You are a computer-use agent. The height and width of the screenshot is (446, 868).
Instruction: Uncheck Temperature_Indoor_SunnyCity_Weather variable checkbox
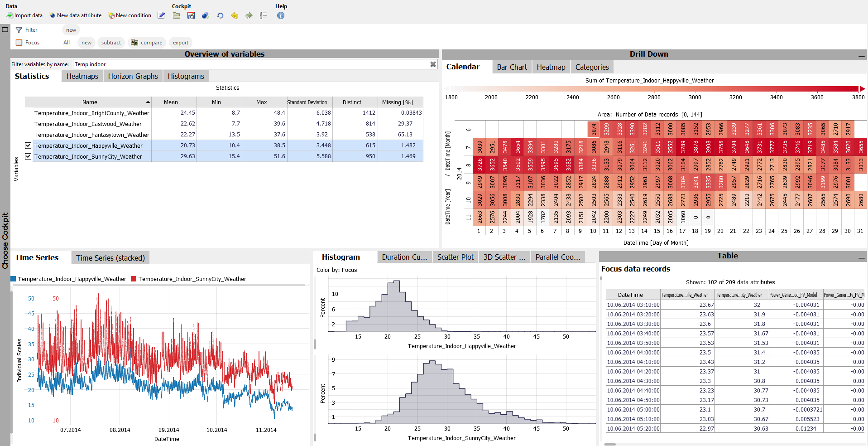coord(28,156)
